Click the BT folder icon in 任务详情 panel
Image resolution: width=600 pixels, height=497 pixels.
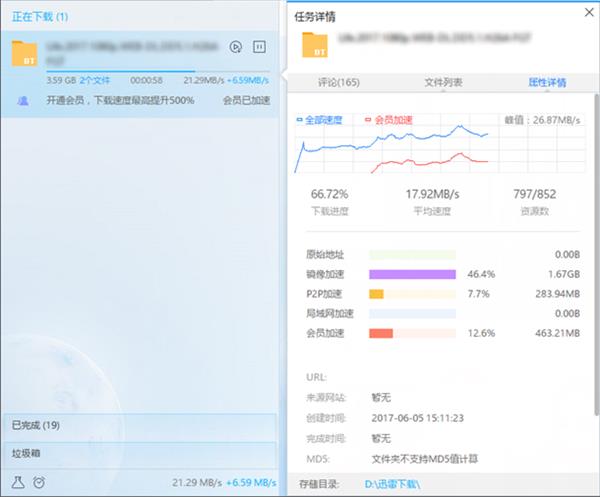319,46
